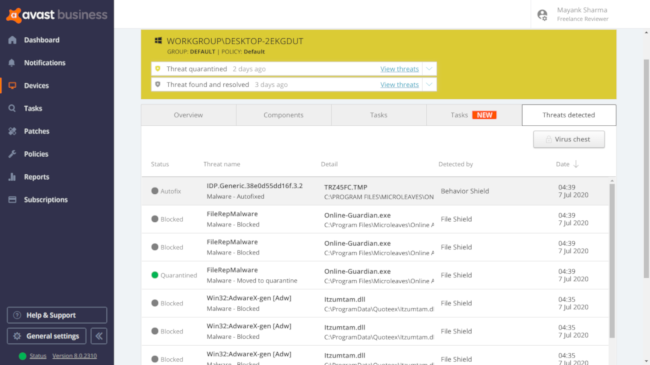The width and height of the screenshot is (650, 365).
Task: Click the Dashboard home icon
Action: pyautogui.click(x=12, y=40)
